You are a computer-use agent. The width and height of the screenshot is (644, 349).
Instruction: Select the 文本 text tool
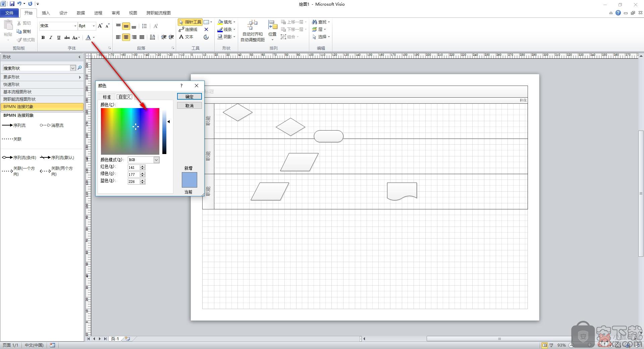point(186,37)
